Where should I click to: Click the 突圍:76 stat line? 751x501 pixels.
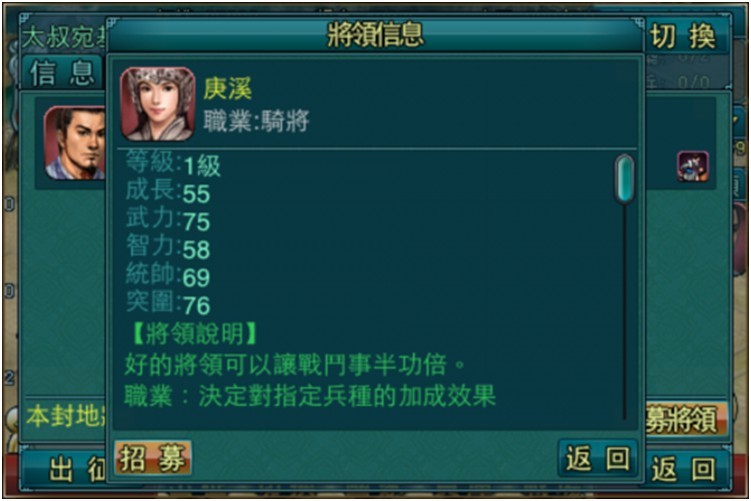pos(168,304)
